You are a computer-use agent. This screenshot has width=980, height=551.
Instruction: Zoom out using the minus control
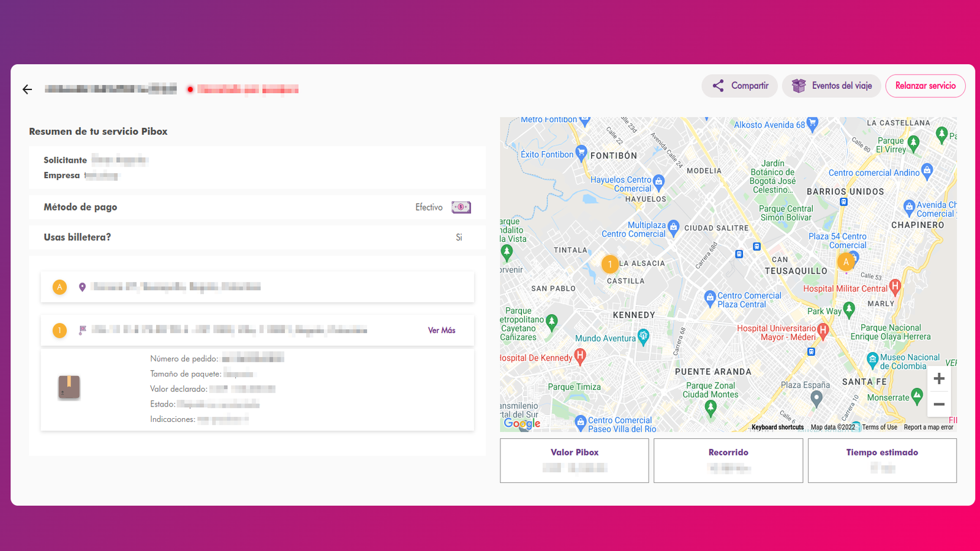939,404
